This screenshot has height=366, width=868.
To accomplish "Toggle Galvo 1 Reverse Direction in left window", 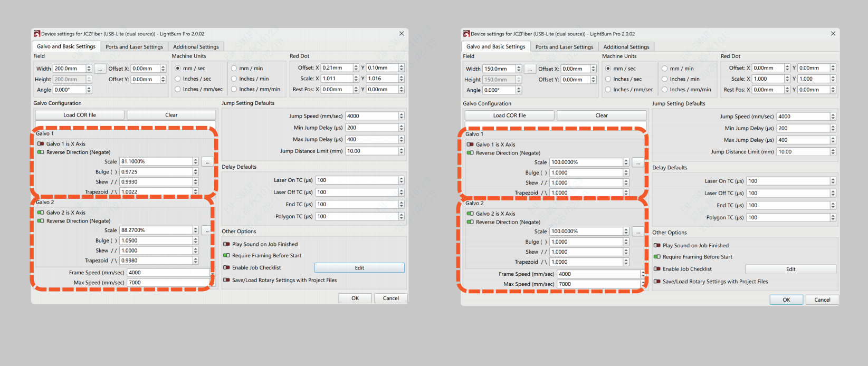I will 41,152.
